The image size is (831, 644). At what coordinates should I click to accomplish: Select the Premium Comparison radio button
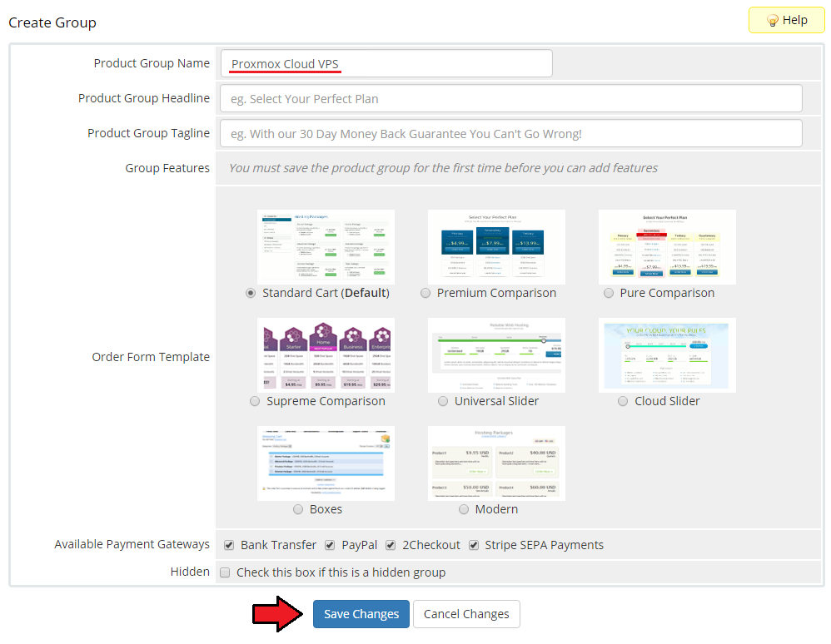pyautogui.click(x=425, y=293)
